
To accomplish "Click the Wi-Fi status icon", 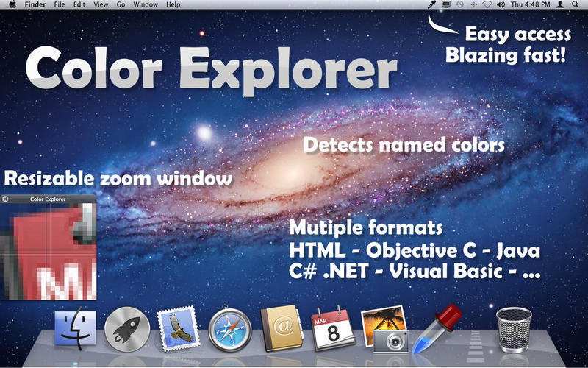I will click(x=487, y=4).
